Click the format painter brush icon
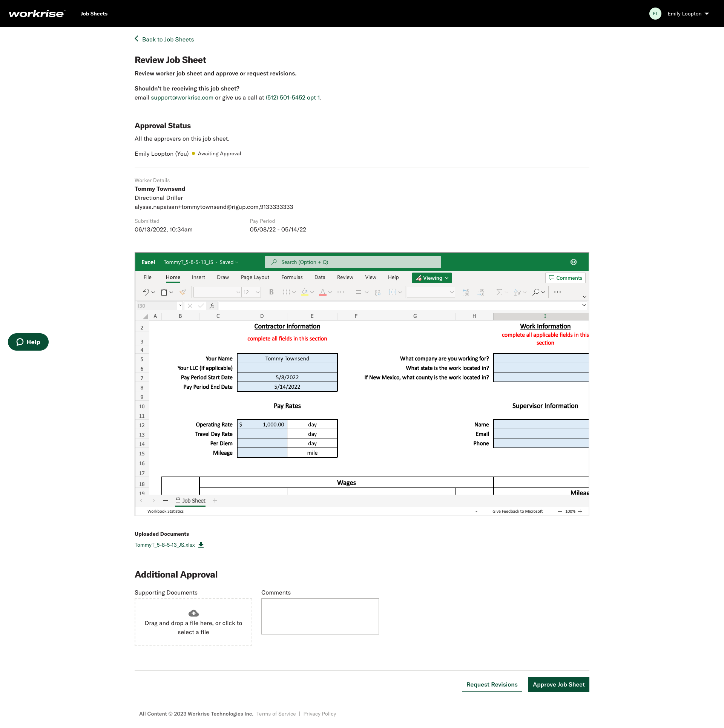Viewport: 724px width, 728px height. [x=183, y=292]
